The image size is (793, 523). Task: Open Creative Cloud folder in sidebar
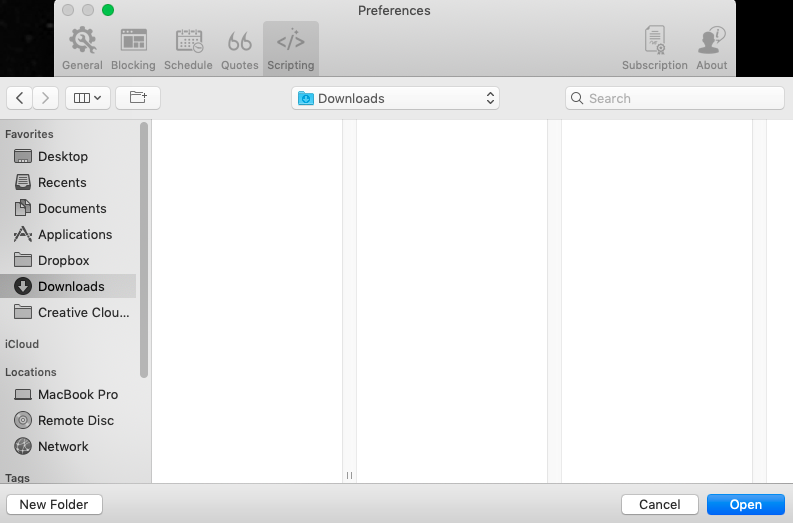[68, 313]
